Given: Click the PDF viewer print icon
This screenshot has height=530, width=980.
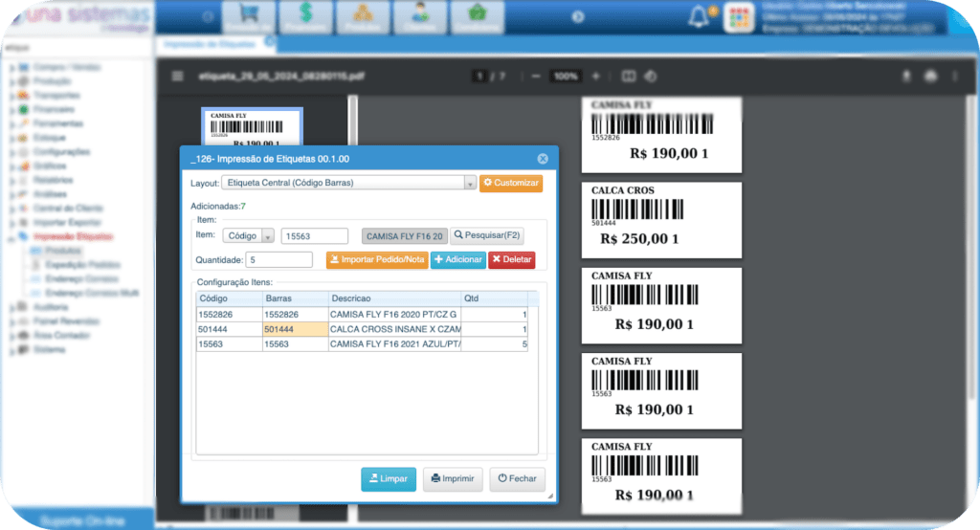Looking at the screenshot, I should tap(930, 76).
